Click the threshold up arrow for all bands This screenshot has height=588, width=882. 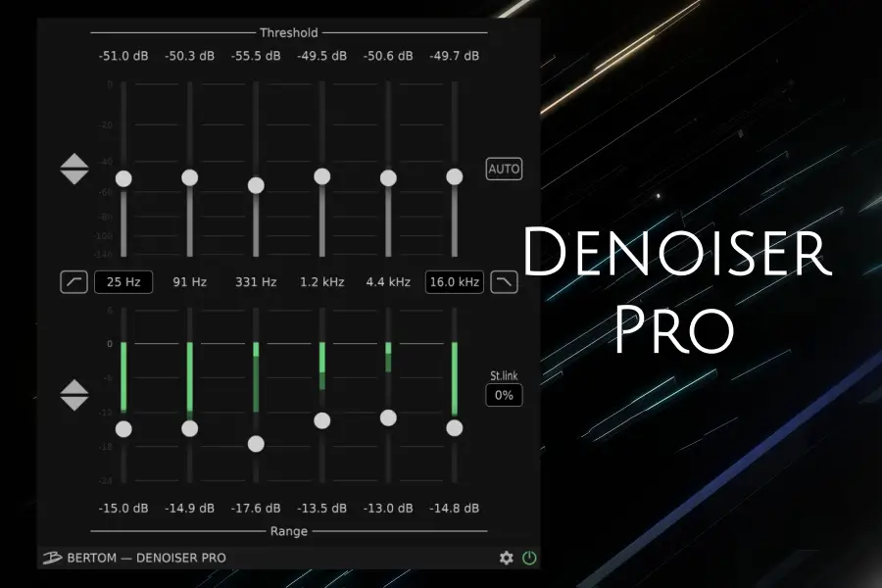point(74,161)
